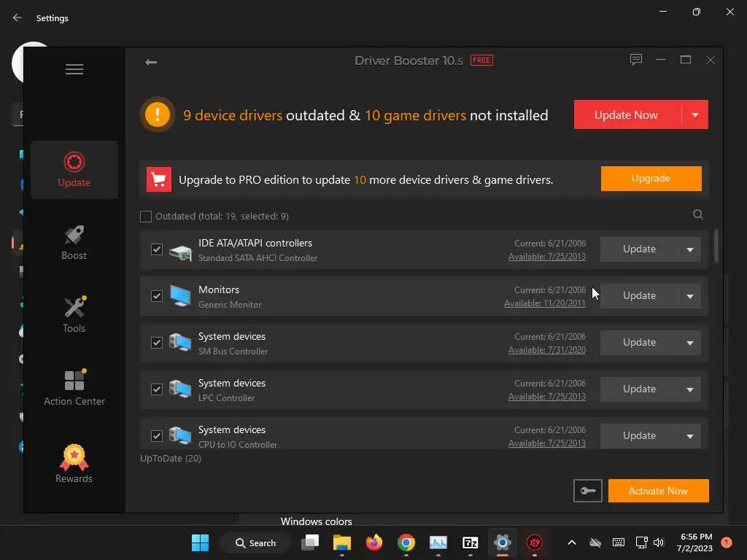Click SM Bus Controller device icon

point(181,343)
